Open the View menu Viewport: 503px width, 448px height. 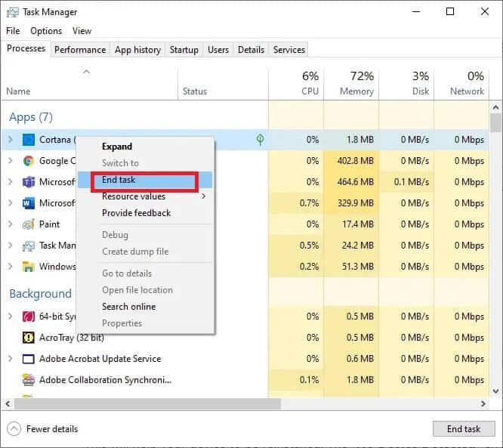click(82, 31)
